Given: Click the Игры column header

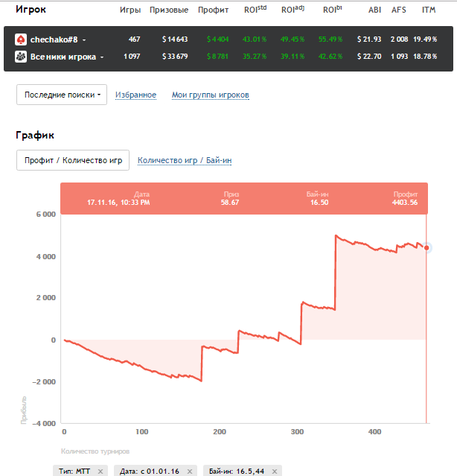Looking at the screenshot, I should click(x=130, y=10).
